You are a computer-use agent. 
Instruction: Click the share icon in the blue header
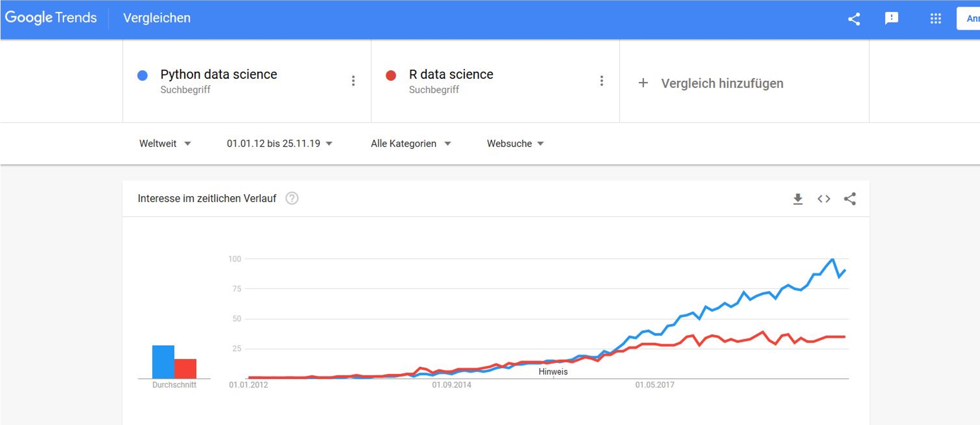coord(854,19)
